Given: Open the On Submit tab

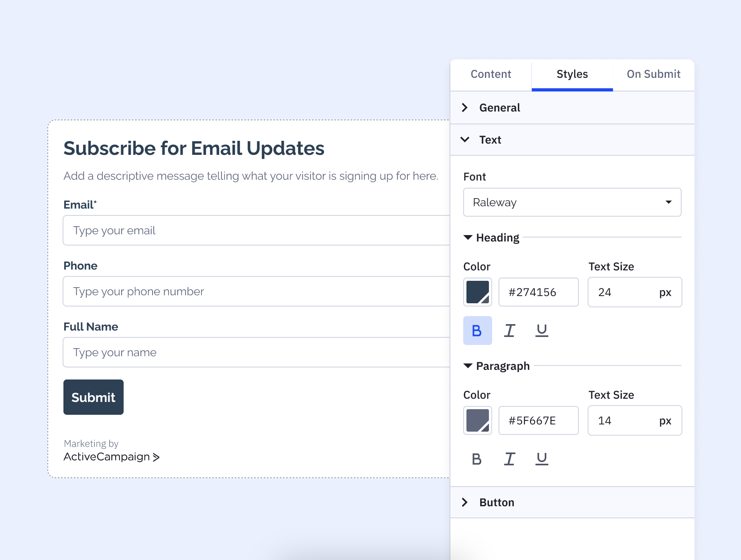Looking at the screenshot, I should pos(653,74).
